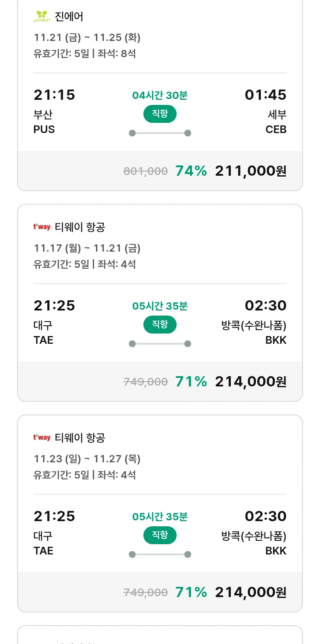The image size is (320, 644).
Task: Select the 211,000원 fare for Cebu
Action: click(x=250, y=171)
